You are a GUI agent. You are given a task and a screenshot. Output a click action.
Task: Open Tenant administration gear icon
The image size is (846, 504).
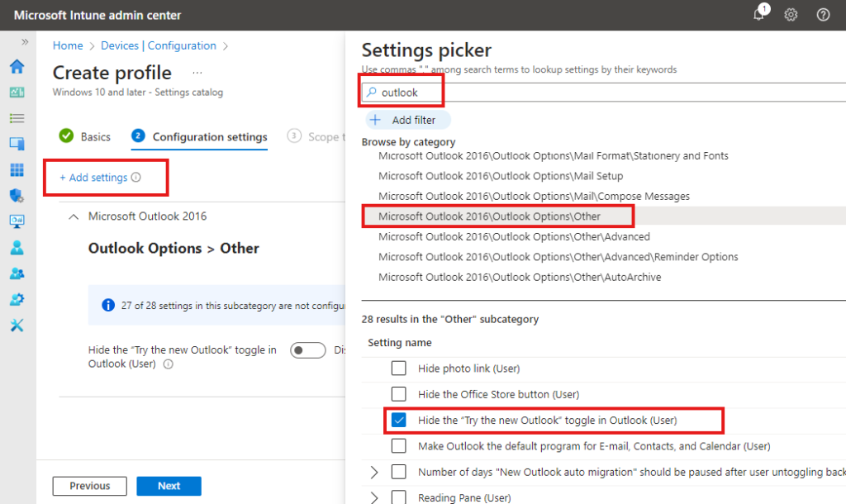click(x=17, y=299)
